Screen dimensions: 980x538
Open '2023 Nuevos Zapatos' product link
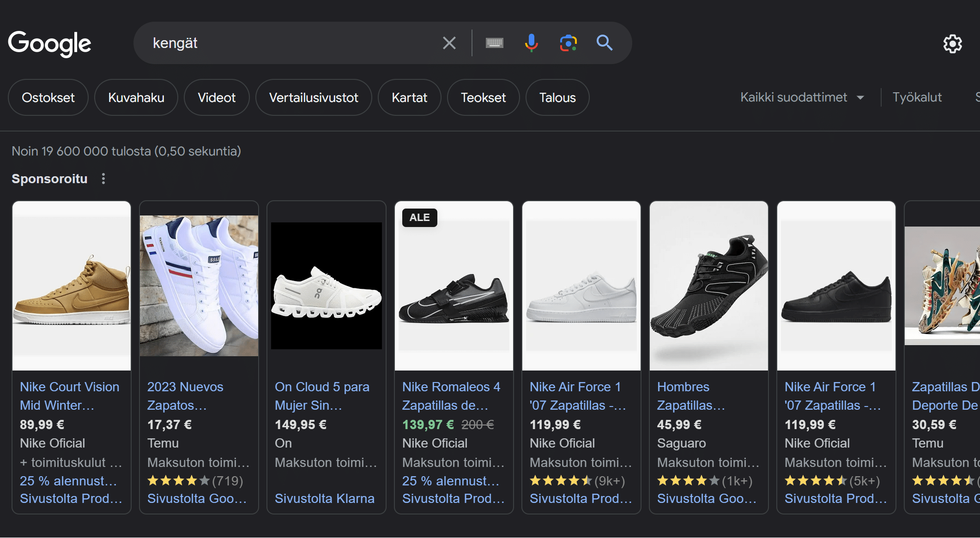click(185, 396)
